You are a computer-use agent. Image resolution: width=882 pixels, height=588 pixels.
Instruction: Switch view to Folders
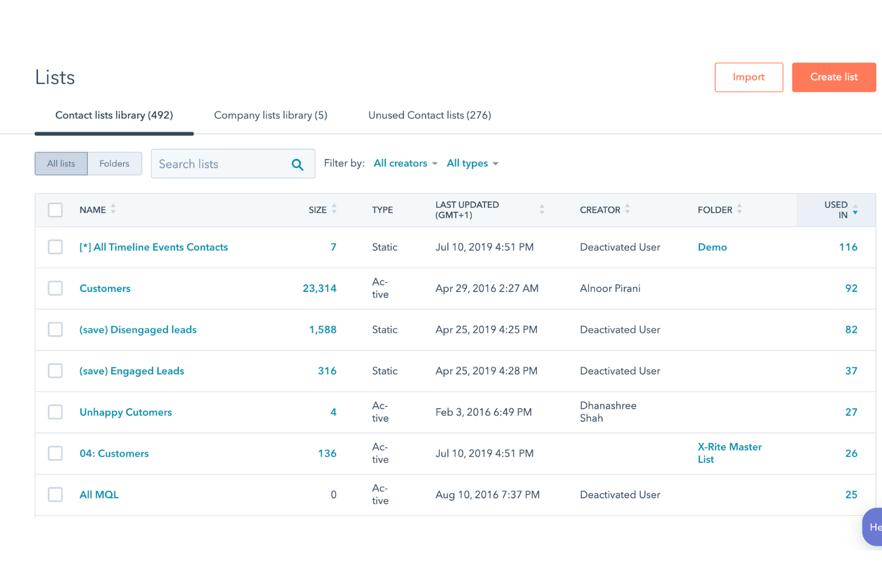click(114, 163)
